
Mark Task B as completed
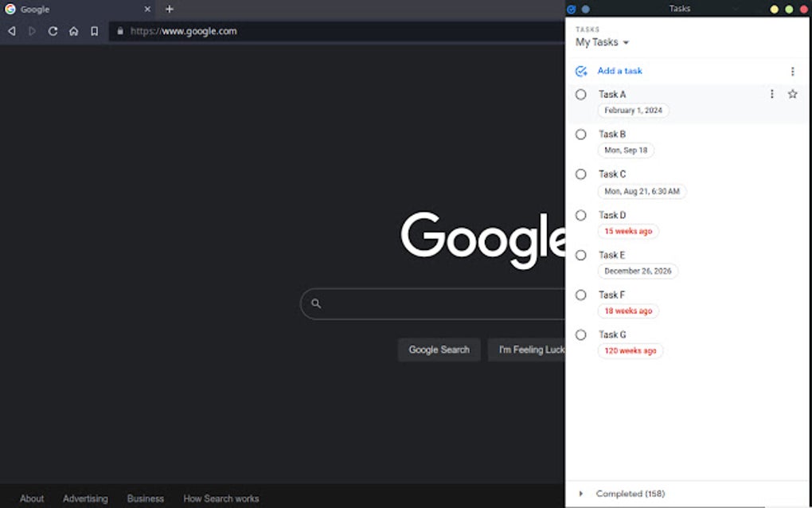(580, 134)
